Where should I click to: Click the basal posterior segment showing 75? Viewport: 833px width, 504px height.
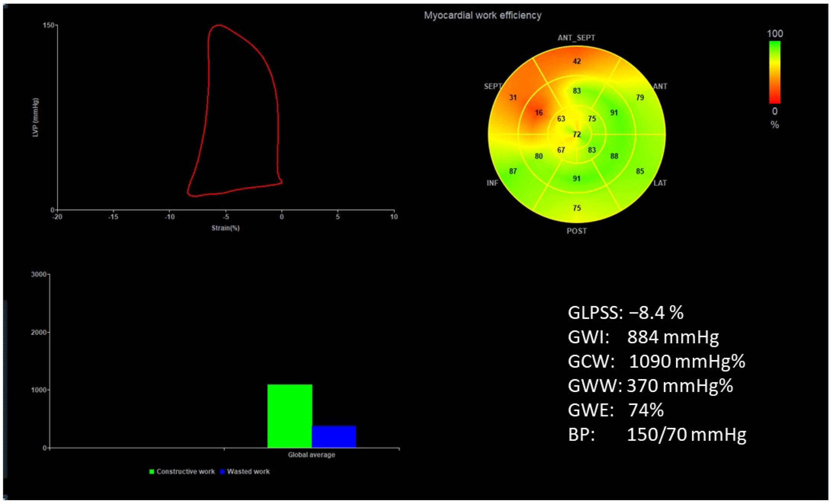tap(577, 208)
